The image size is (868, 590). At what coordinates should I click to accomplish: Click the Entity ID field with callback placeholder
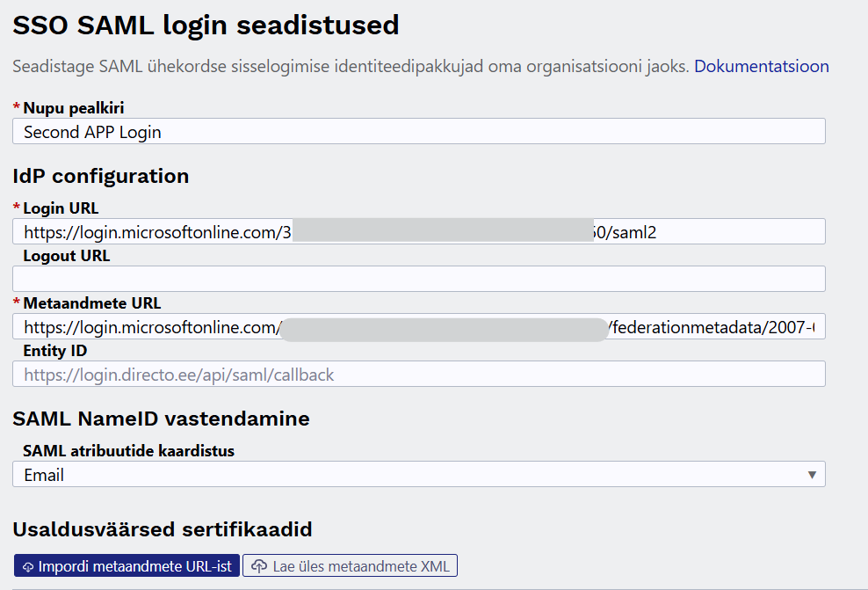418,374
